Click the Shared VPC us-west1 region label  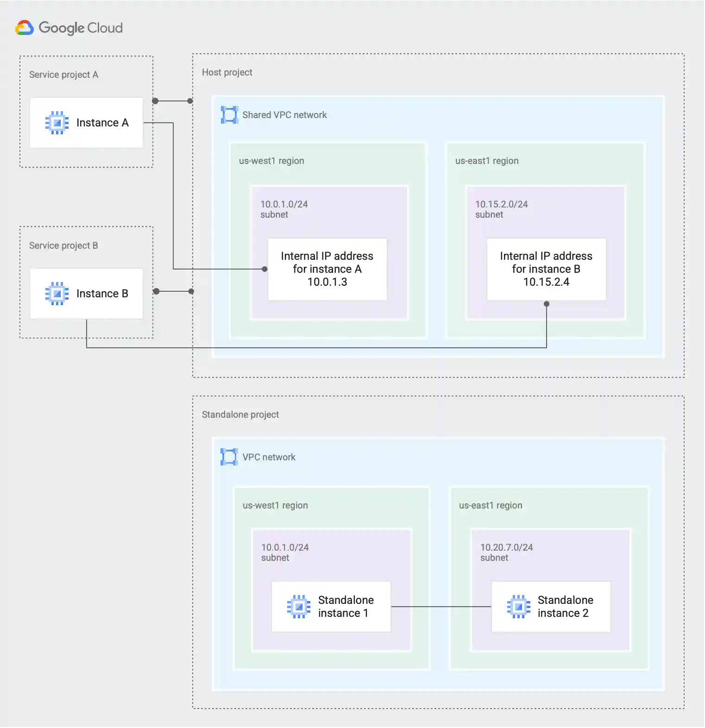tap(271, 161)
